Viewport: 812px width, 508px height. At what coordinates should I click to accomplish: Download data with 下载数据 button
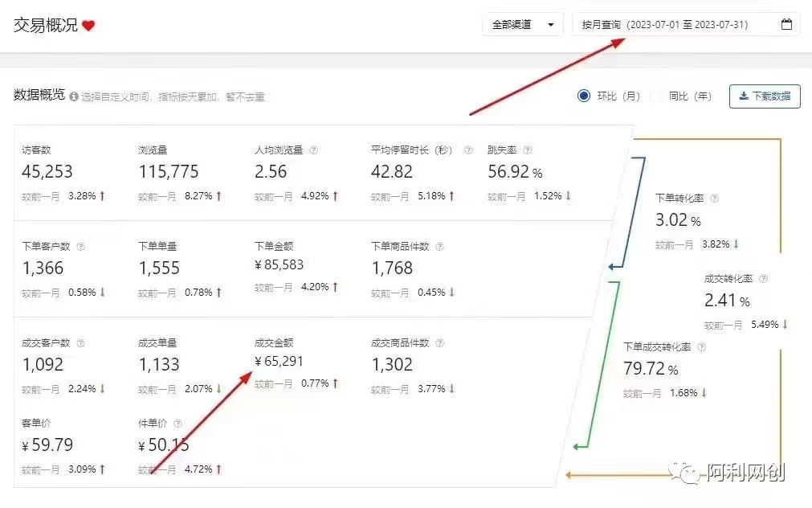coord(765,96)
